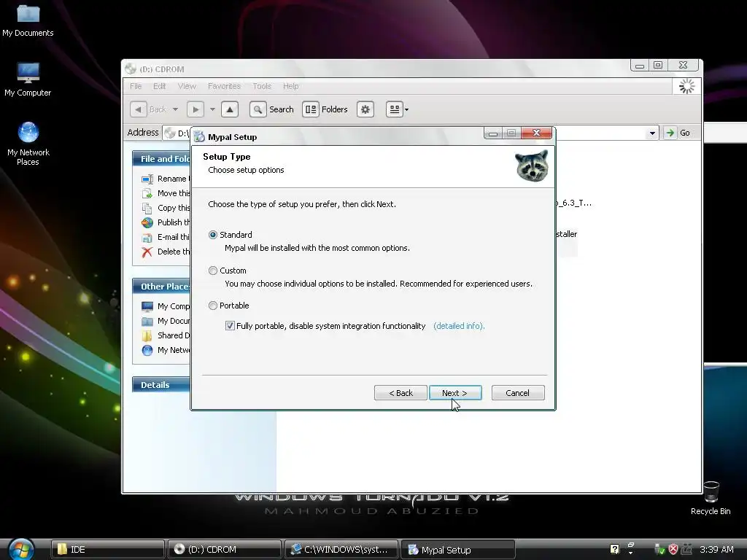This screenshot has width=747, height=560.
Task: Open the detailed info link
Action: point(459,326)
